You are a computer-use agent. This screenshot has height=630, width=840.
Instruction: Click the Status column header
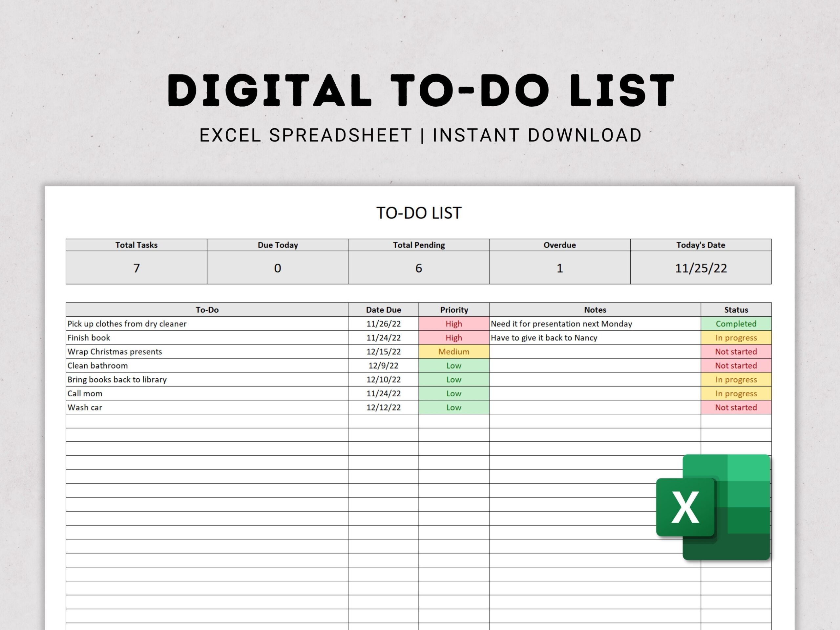click(736, 309)
